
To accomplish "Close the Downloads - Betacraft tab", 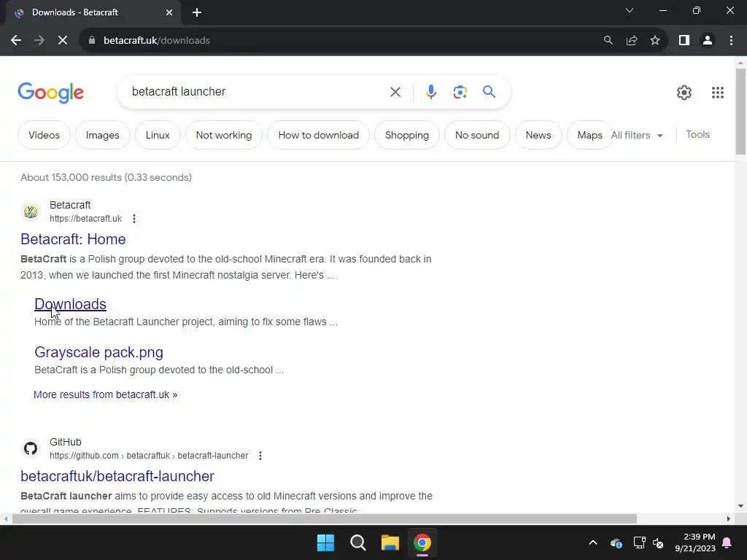I will tap(169, 13).
